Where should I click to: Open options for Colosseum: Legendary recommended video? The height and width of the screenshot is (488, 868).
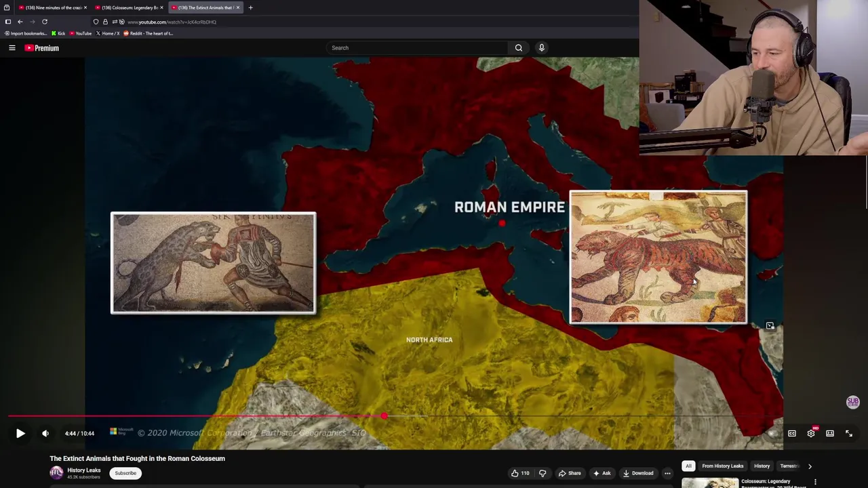(x=816, y=482)
